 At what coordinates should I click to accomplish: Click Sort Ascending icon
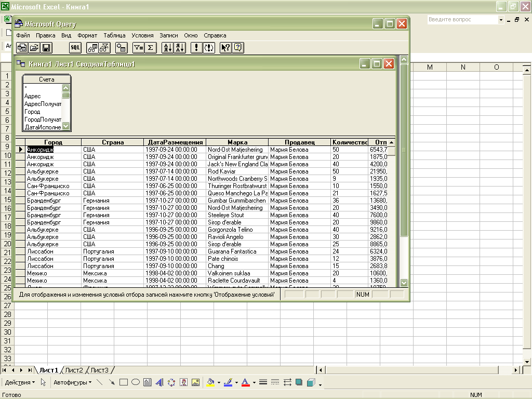(168, 48)
